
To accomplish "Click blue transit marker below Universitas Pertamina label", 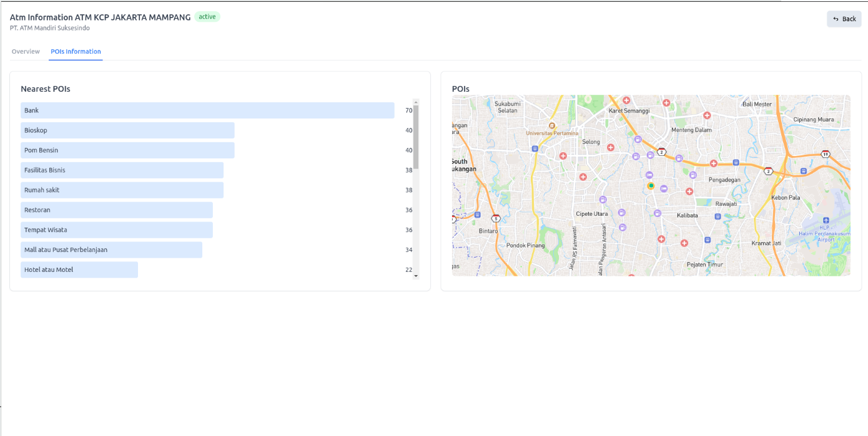I will pyautogui.click(x=535, y=148).
